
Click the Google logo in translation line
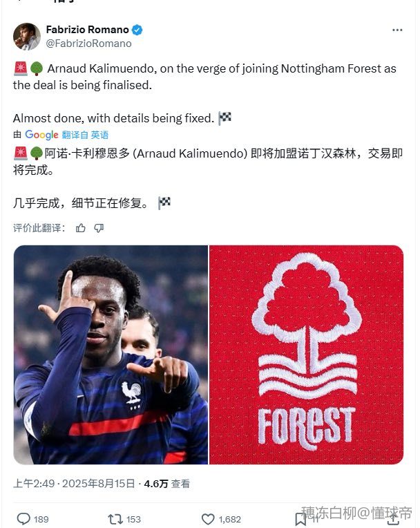tap(41, 135)
